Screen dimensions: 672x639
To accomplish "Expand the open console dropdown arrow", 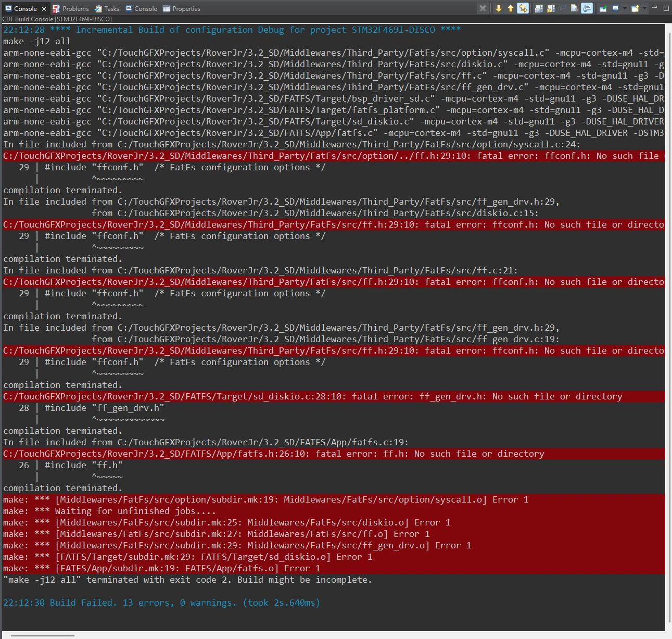I will tap(644, 8).
